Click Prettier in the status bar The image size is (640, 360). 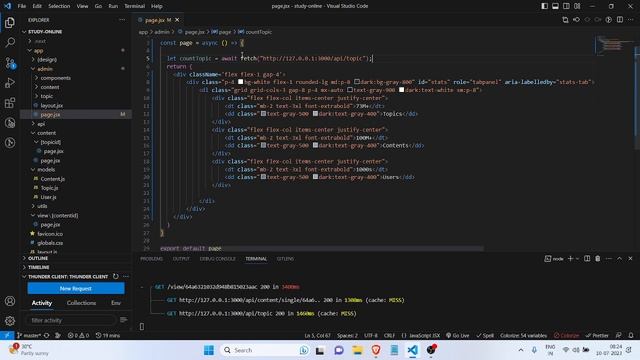597,335
